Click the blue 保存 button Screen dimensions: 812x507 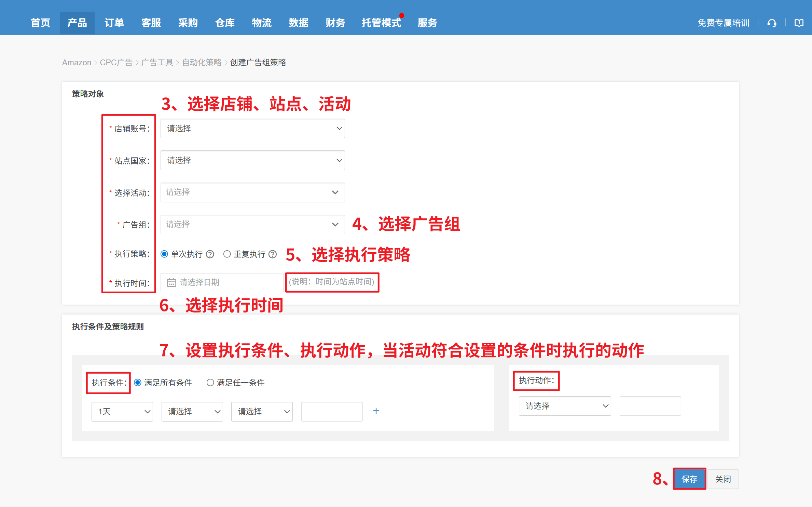[x=689, y=479]
